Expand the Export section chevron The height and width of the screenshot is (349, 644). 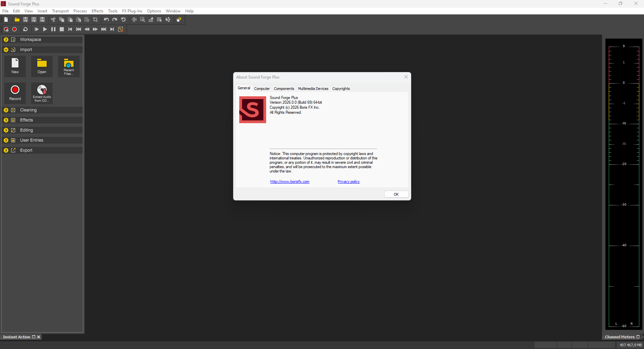6,150
